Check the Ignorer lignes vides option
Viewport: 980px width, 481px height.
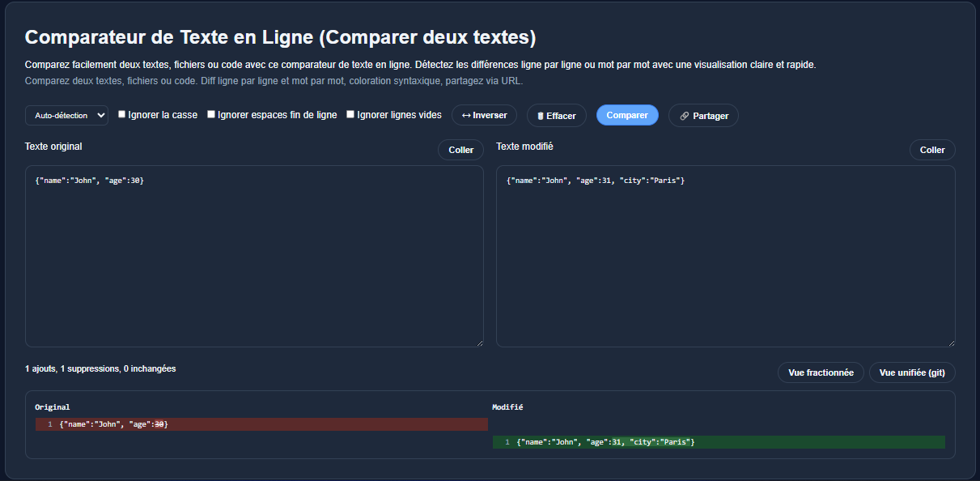(350, 114)
